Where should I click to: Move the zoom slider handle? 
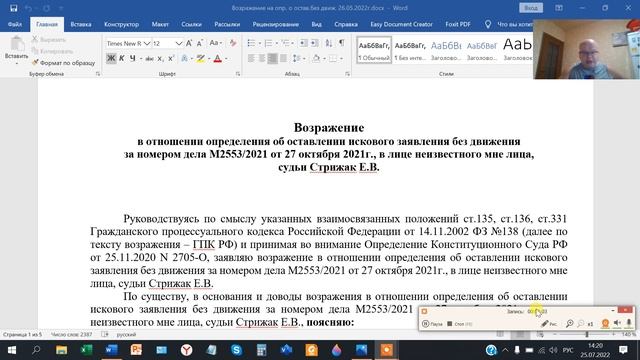click(587, 334)
